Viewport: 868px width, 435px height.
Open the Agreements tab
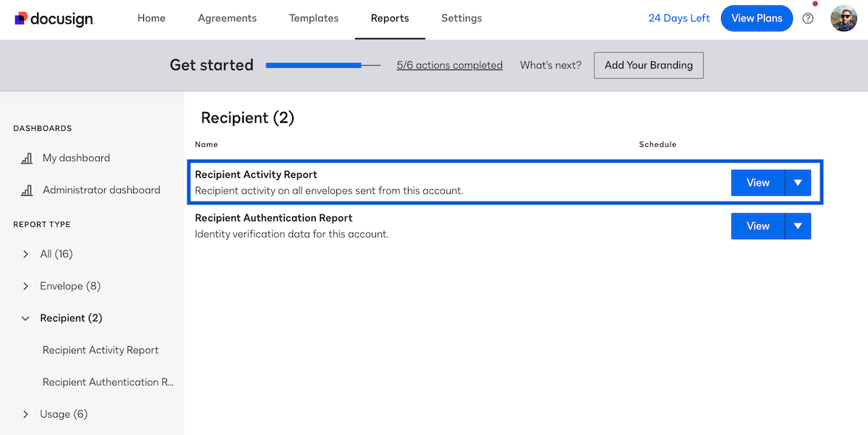227,18
